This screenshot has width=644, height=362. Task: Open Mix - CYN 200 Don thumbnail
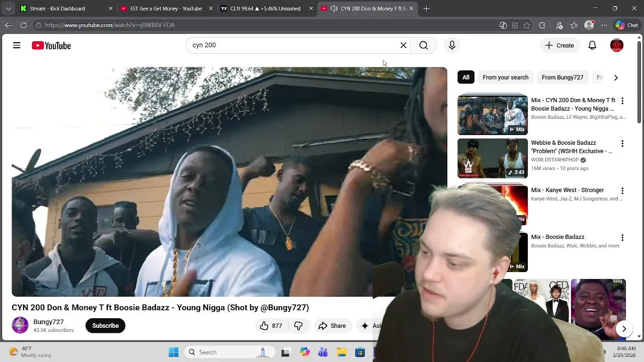pos(493,115)
